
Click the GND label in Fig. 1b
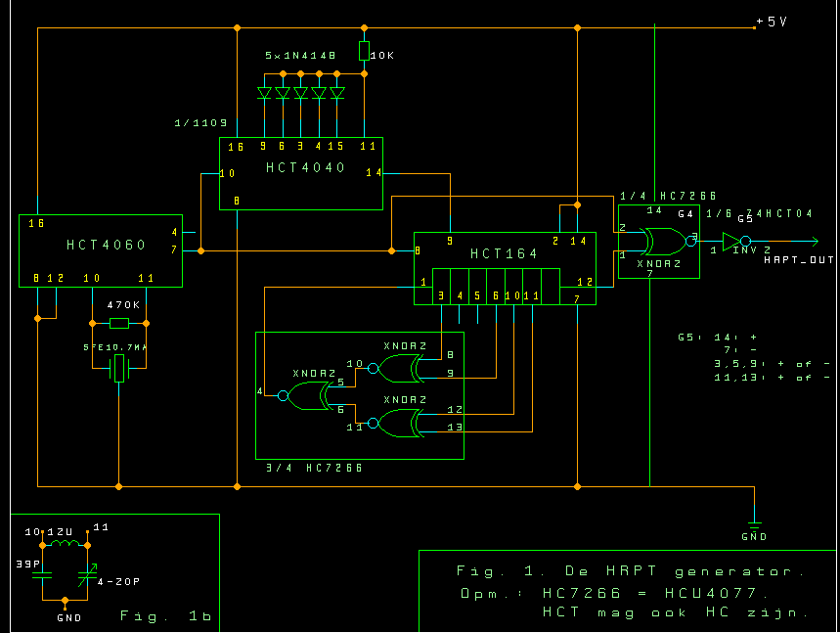click(69, 618)
